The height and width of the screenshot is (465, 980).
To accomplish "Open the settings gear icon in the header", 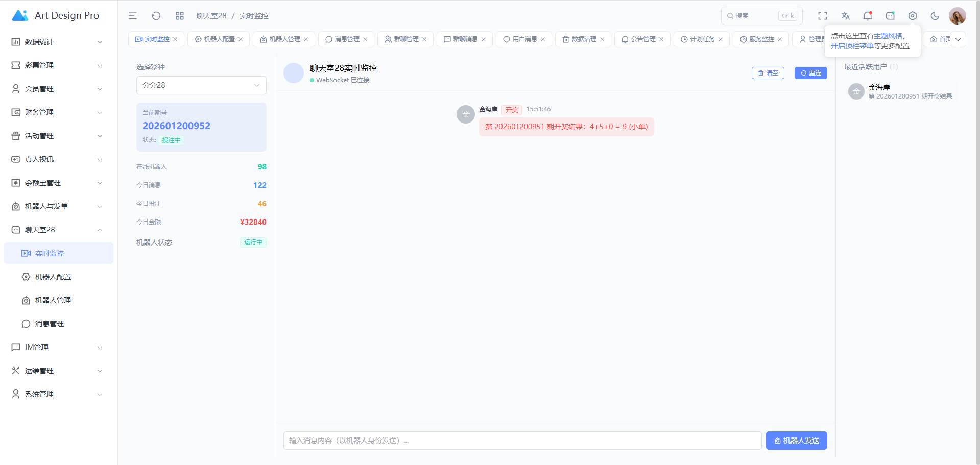I will pyautogui.click(x=913, y=16).
